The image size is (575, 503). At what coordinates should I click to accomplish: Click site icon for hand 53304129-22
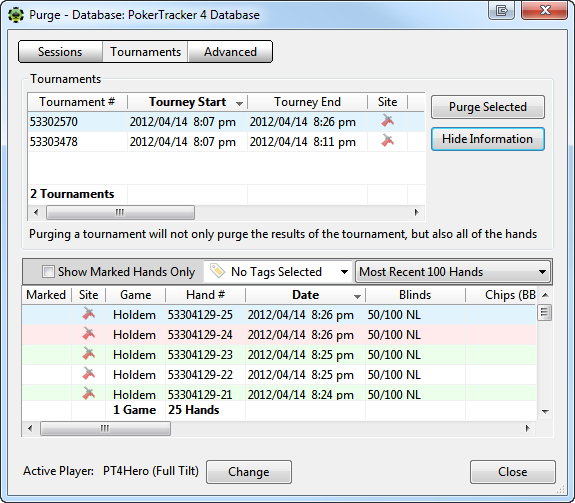pos(88,374)
